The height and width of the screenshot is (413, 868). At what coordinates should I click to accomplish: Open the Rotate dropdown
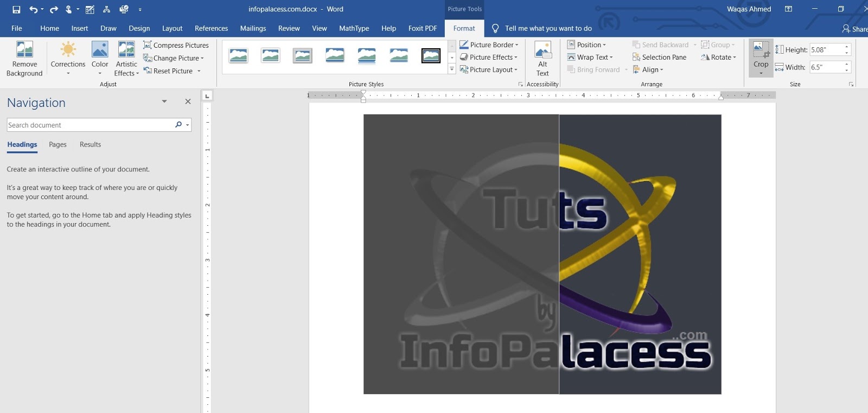click(718, 57)
